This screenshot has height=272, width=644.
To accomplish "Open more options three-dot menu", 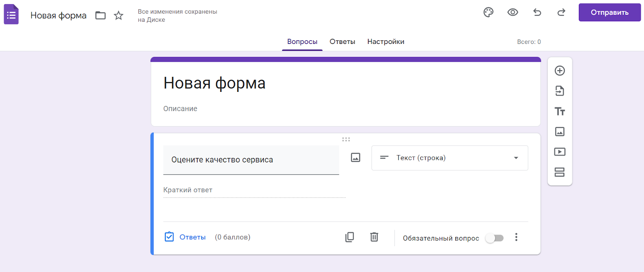I will point(516,237).
